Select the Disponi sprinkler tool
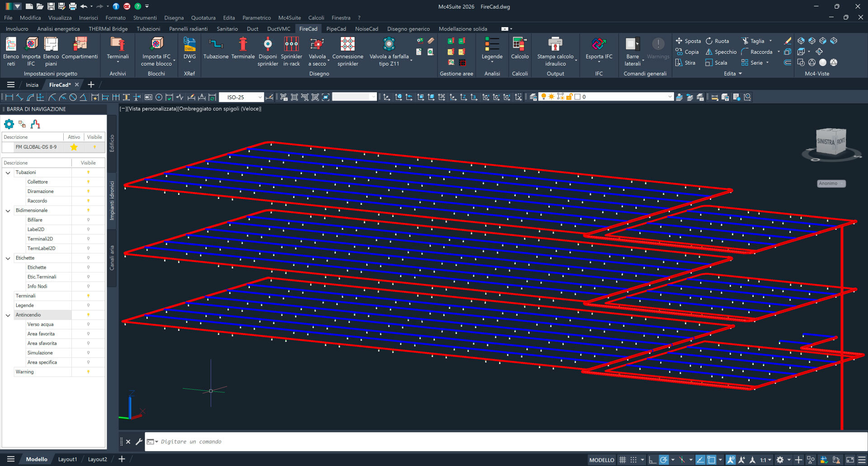Image resolution: width=868 pixels, height=466 pixels. [x=268, y=44]
